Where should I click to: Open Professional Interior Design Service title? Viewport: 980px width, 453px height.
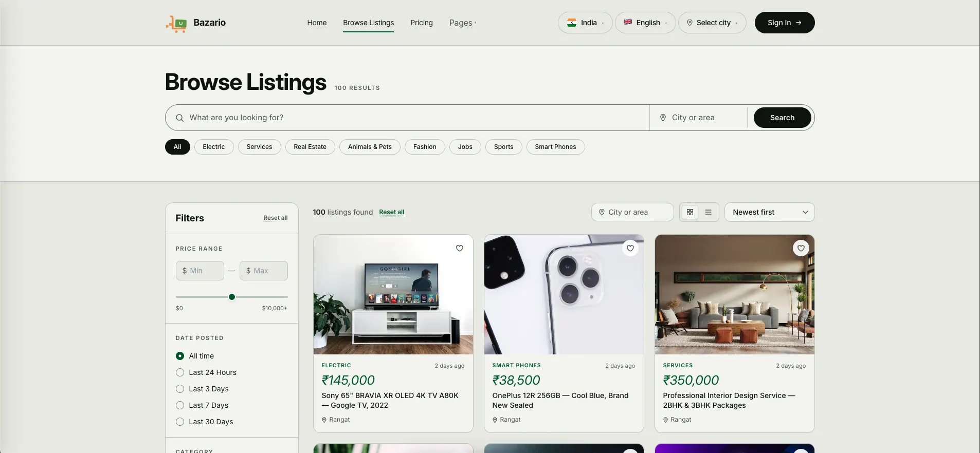(x=729, y=401)
